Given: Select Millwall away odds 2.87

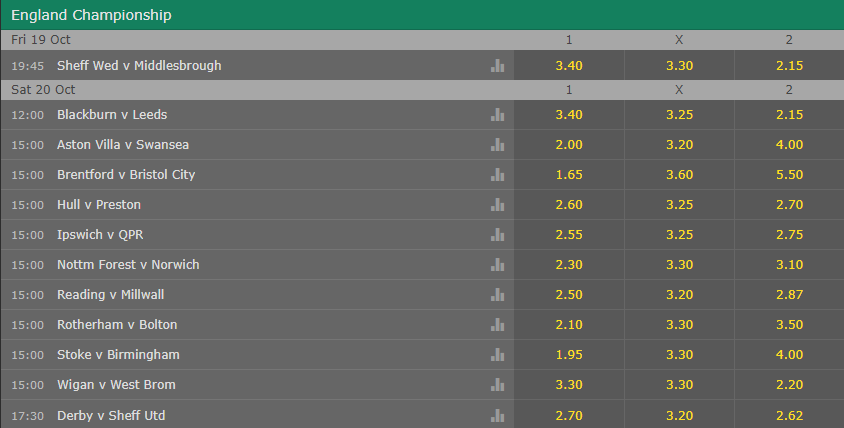Looking at the screenshot, I should 789,295.
